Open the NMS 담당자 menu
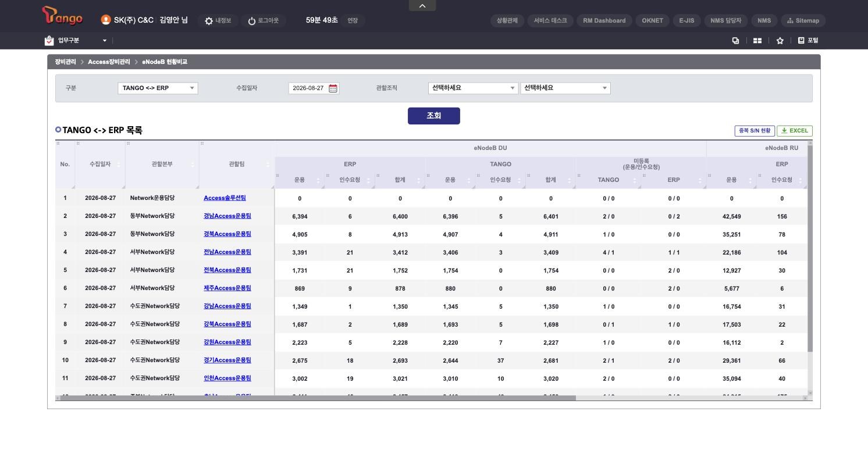Screen dimensions: 868x472 pyautogui.click(x=726, y=21)
